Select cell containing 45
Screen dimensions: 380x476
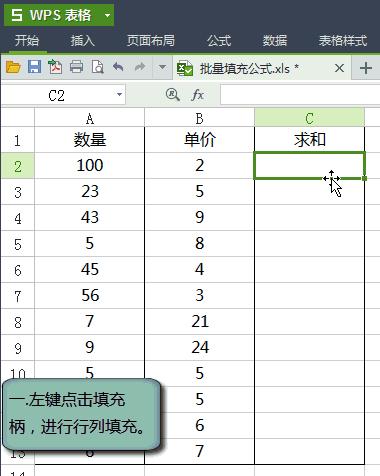pos(89,270)
